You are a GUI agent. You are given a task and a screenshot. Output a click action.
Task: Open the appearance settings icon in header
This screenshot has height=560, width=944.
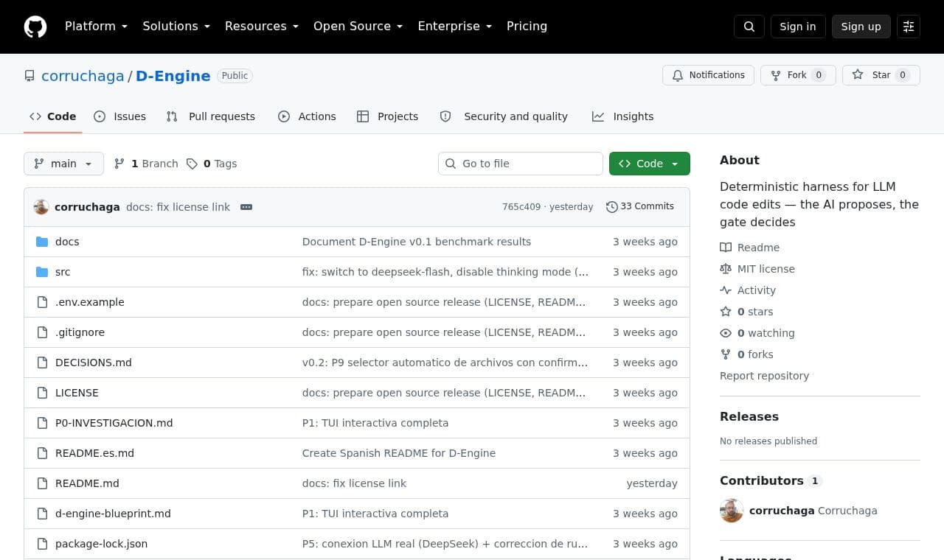[x=909, y=27]
